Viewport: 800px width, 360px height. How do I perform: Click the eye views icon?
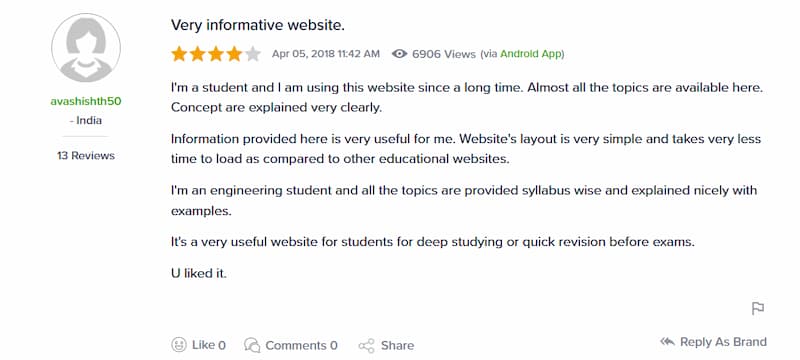point(399,54)
